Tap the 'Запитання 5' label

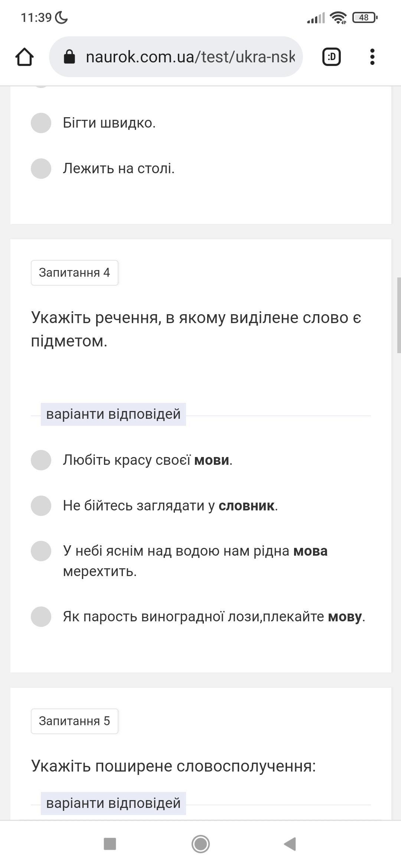point(74,721)
